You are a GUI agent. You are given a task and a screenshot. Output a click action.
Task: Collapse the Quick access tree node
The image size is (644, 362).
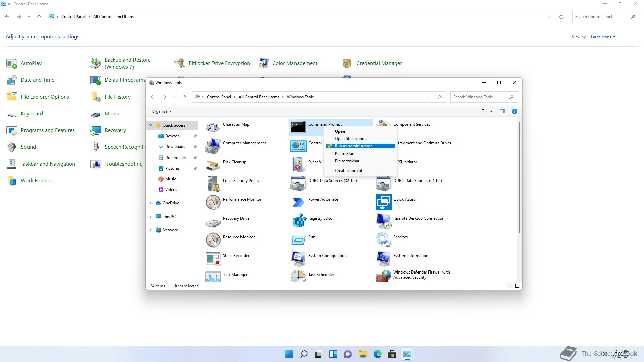click(x=151, y=125)
